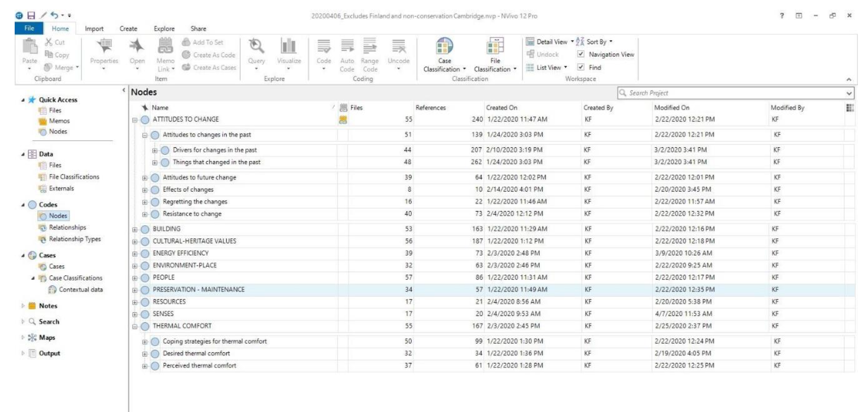Open the Search Project dropdown arrow
This screenshot has width=868, height=412.
click(x=849, y=93)
